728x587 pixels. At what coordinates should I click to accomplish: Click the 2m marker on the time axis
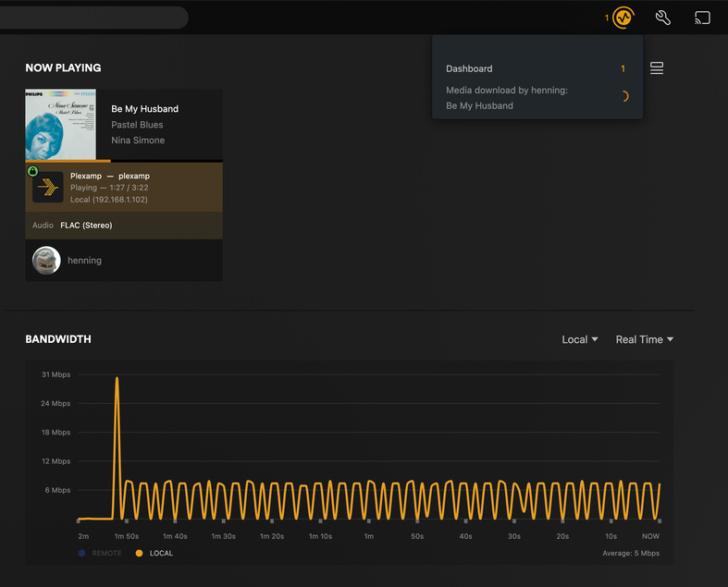83,536
